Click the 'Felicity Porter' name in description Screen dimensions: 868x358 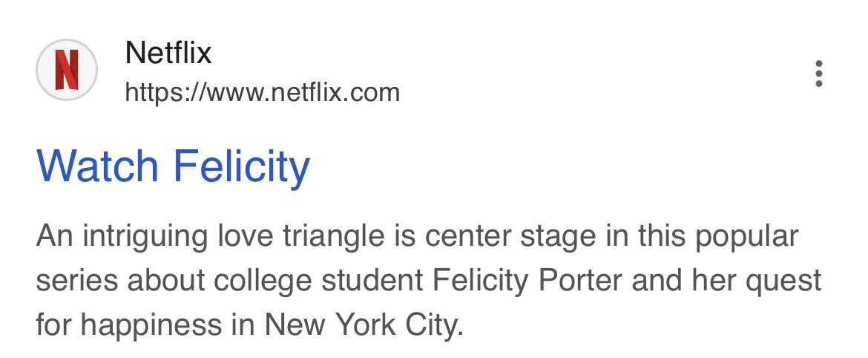point(527,281)
